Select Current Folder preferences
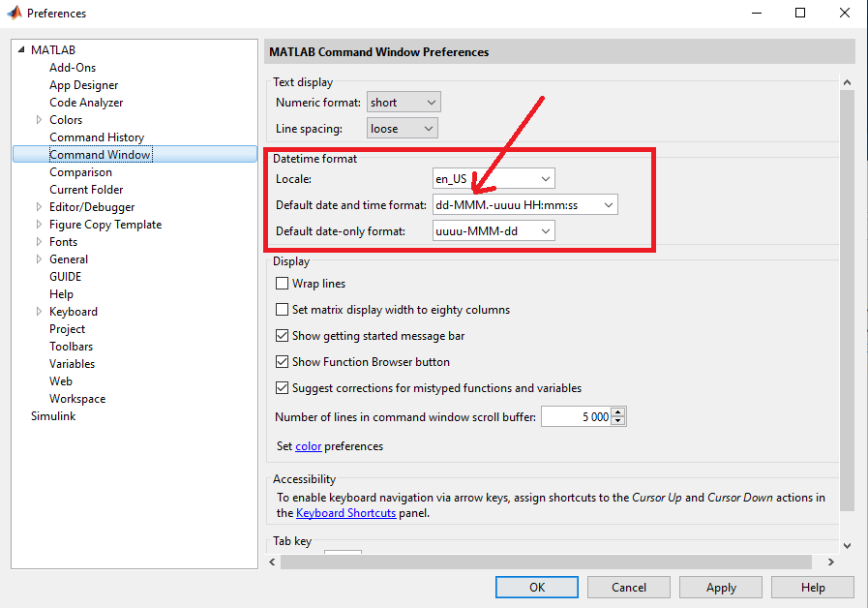868x608 pixels. pyautogui.click(x=86, y=190)
